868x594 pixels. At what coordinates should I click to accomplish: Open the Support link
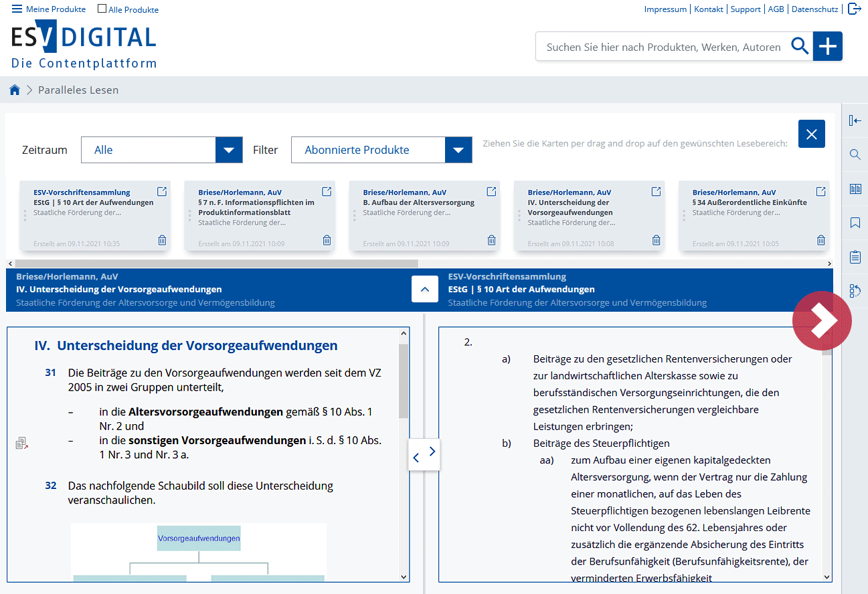click(x=746, y=9)
